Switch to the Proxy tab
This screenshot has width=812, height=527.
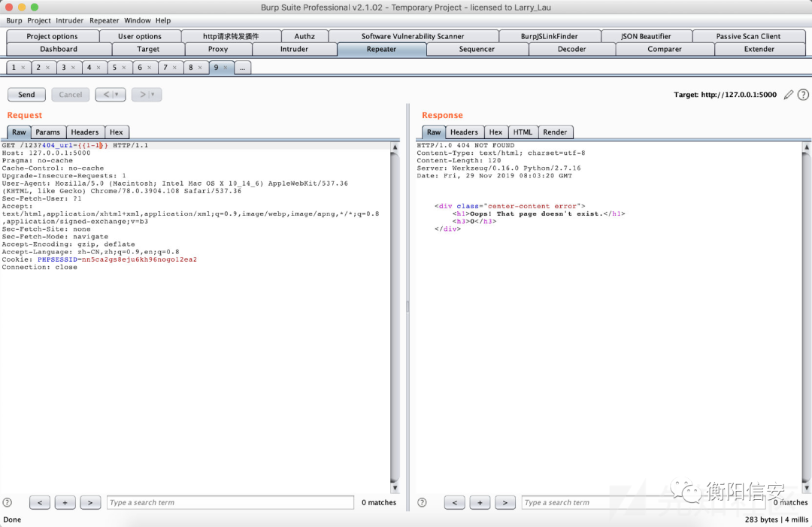coord(218,49)
